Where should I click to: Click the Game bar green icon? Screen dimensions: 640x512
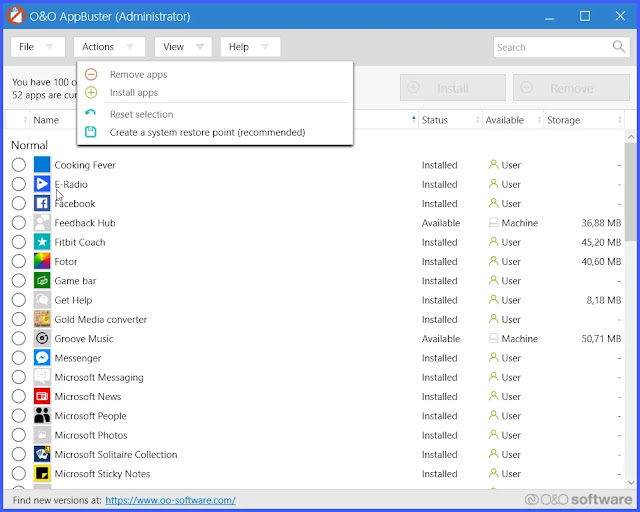click(x=42, y=280)
